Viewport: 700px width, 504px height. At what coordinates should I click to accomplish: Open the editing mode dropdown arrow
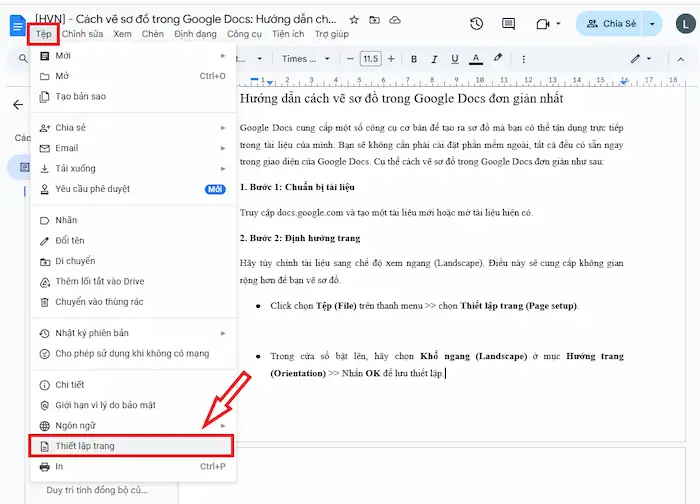coord(649,58)
